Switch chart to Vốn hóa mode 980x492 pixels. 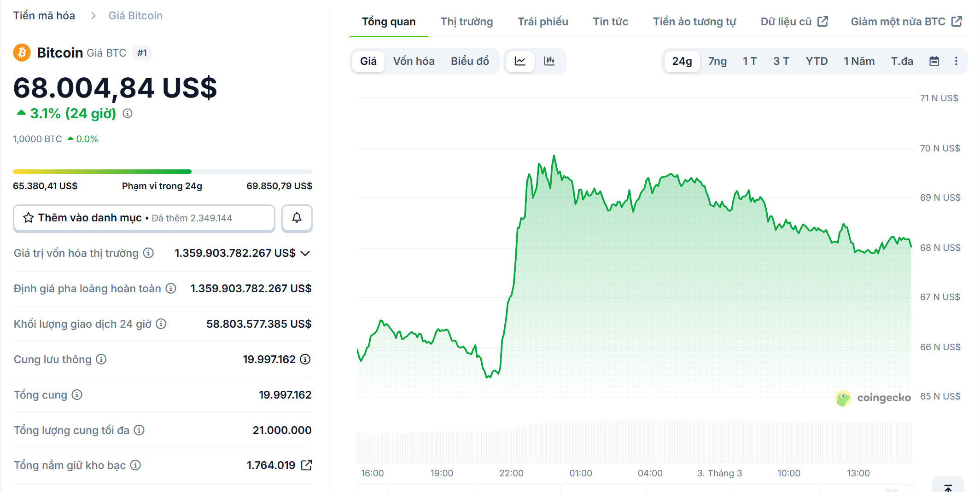(413, 61)
